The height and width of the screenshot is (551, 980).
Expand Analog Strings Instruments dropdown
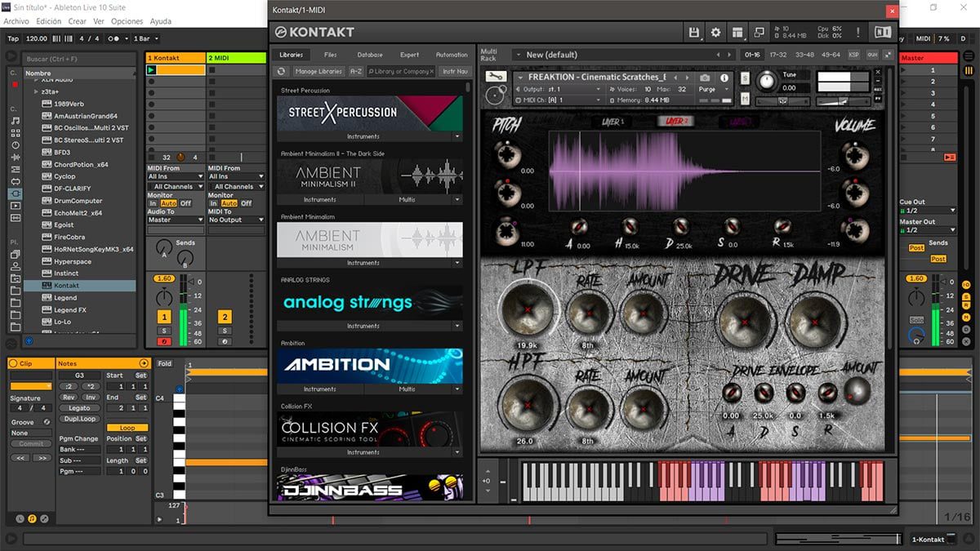(457, 326)
